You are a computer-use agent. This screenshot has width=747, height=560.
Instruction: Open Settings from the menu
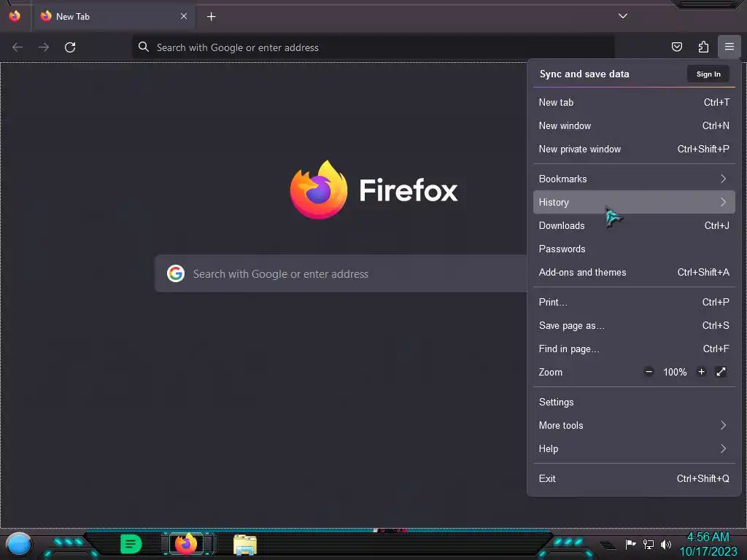[x=634, y=402]
